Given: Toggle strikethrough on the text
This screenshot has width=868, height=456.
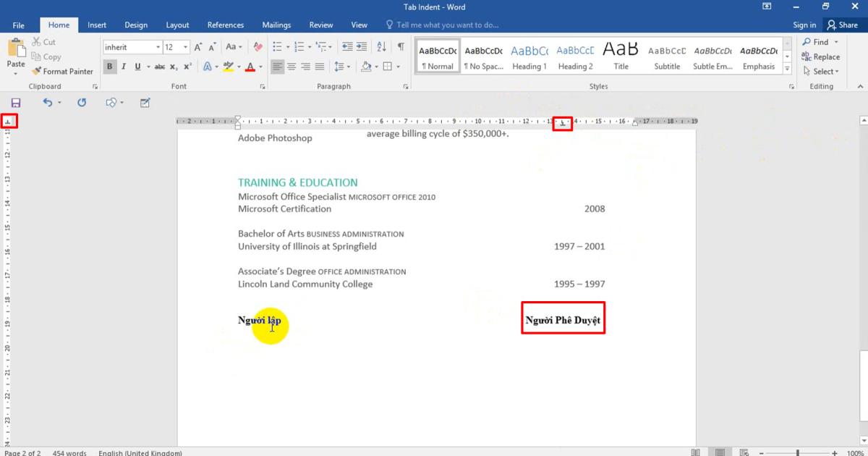Looking at the screenshot, I should click(x=159, y=67).
